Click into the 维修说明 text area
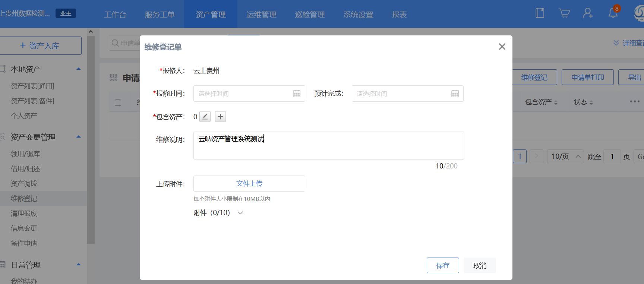The width and height of the screenshot is (644, 284). click(329, 145)
